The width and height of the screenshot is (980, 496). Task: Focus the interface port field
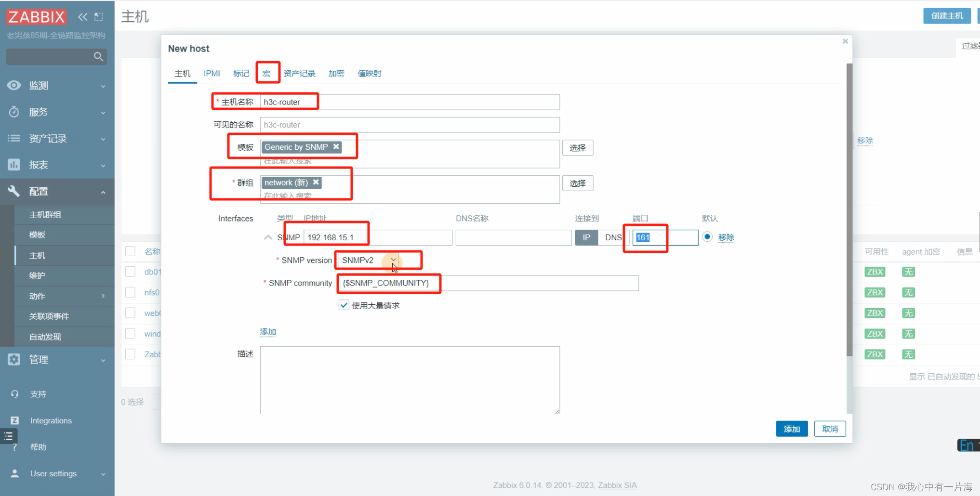click(x=665, y=237)
